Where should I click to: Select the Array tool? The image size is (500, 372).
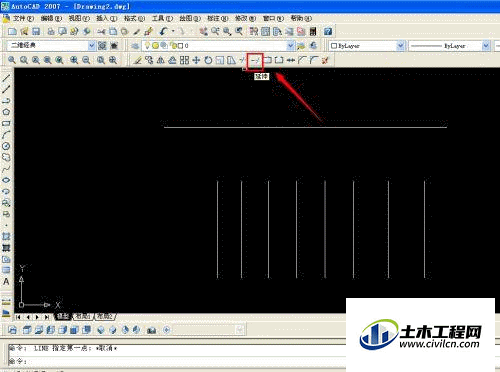tap(184, 60)
